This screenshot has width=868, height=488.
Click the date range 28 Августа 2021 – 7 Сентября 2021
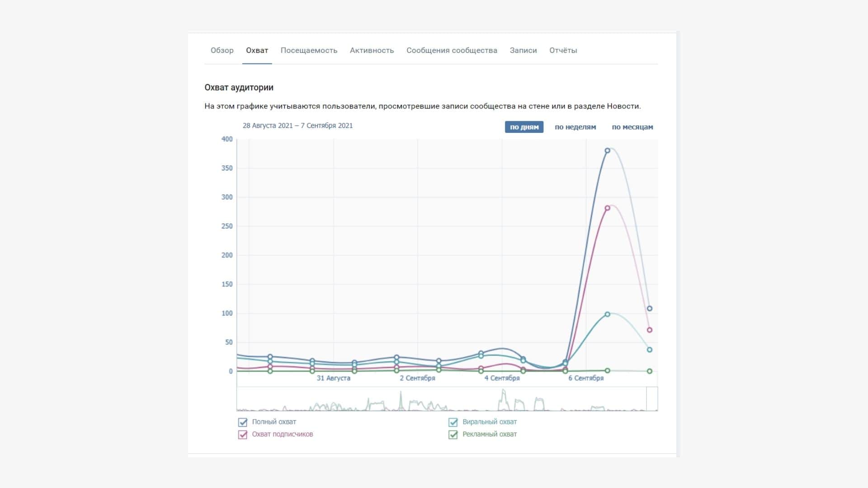pyautogui.click(x=297, y=126)
